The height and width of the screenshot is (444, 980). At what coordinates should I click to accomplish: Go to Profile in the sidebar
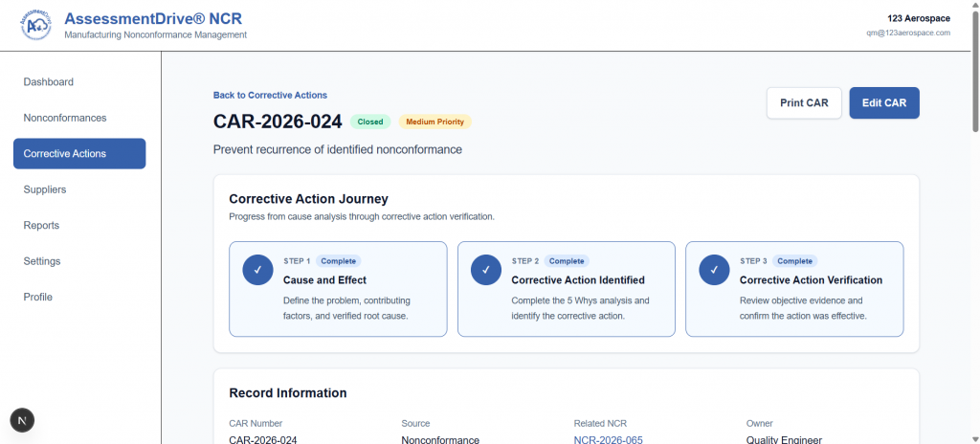click(x=79, y=297)
